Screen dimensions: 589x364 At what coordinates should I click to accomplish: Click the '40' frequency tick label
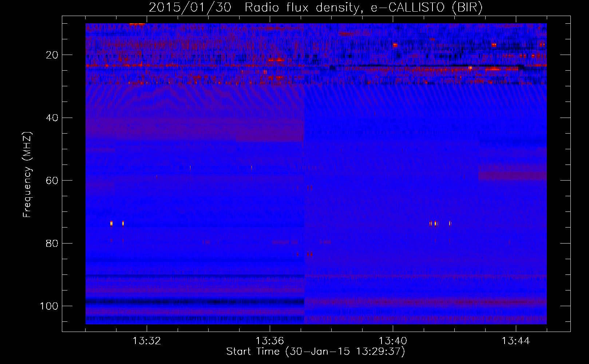52,118
